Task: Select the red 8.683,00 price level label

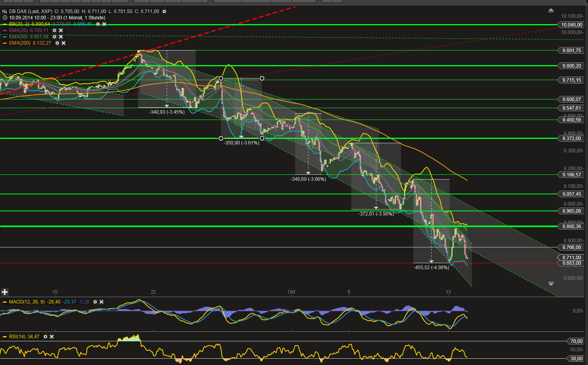Action: coord(571,263)
